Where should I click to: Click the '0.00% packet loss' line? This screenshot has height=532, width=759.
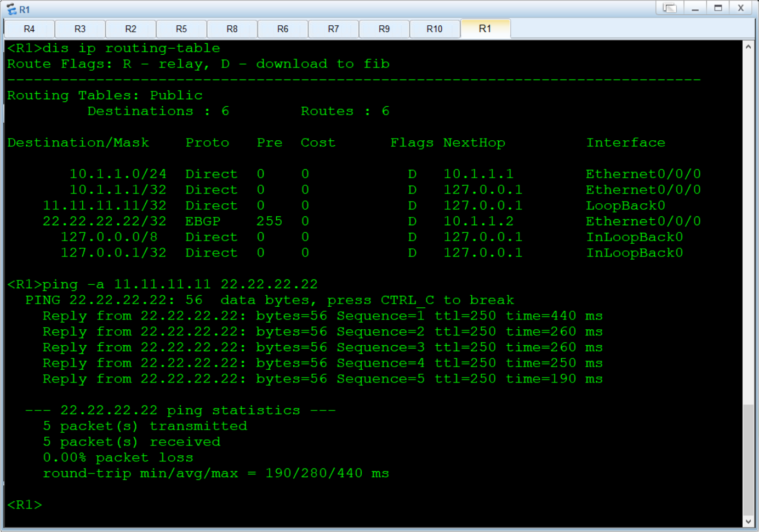pyautogui.click(x=118, y=458)
